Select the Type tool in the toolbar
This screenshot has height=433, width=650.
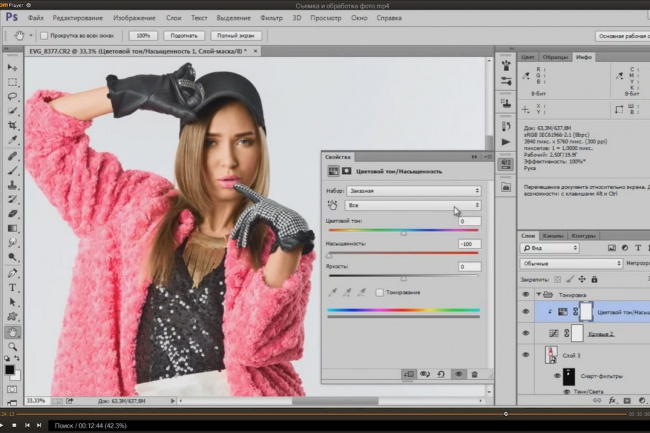point(12,288)
